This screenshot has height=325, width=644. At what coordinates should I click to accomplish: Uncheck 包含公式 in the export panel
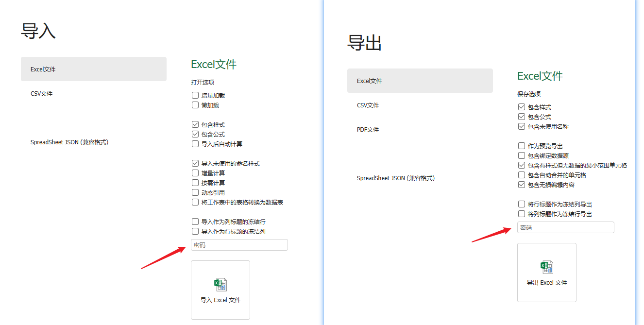[x=522, y=117]
